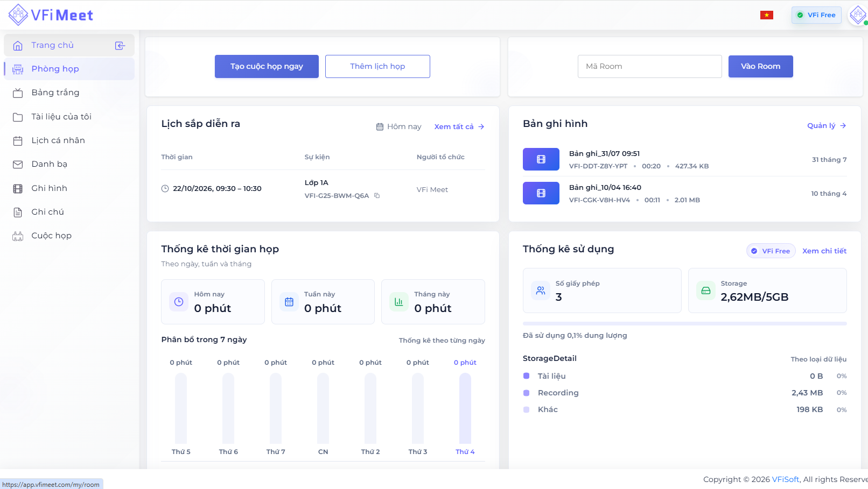Screen dimensions: 868x489
Task: Click the Tài liệu color dot
Action: tap(526, 376)
